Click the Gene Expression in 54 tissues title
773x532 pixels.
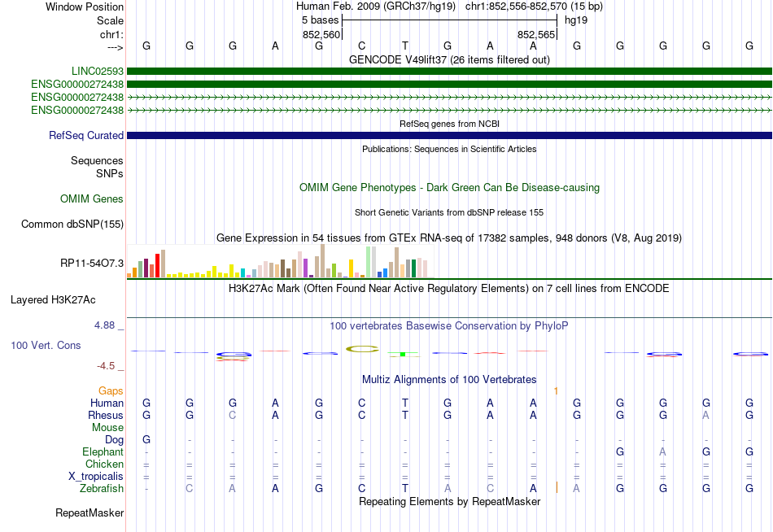tap(449, 238)
